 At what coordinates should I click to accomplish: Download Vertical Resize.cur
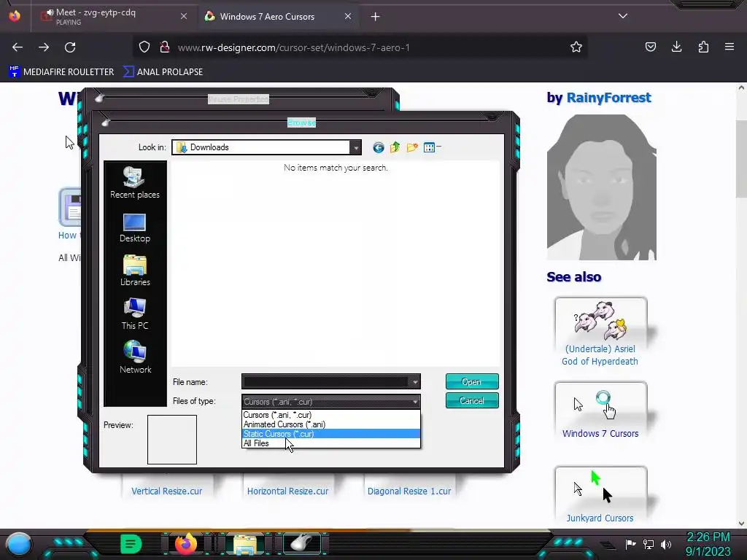tap(167, 491)
